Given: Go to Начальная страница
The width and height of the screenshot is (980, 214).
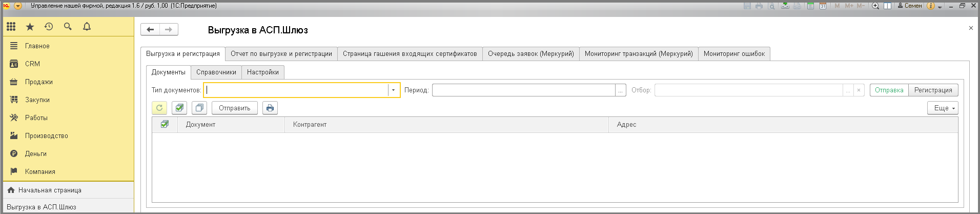Looking at the screenshot, I should point(68,190).
